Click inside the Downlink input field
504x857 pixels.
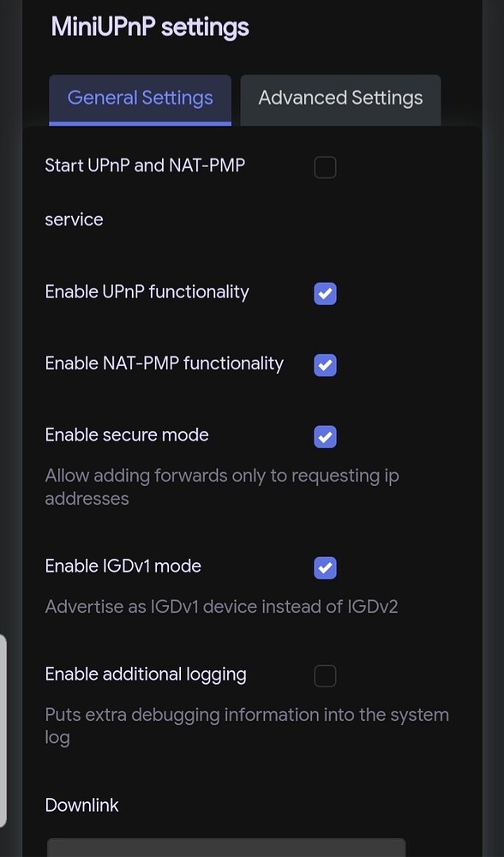point(226,851)
